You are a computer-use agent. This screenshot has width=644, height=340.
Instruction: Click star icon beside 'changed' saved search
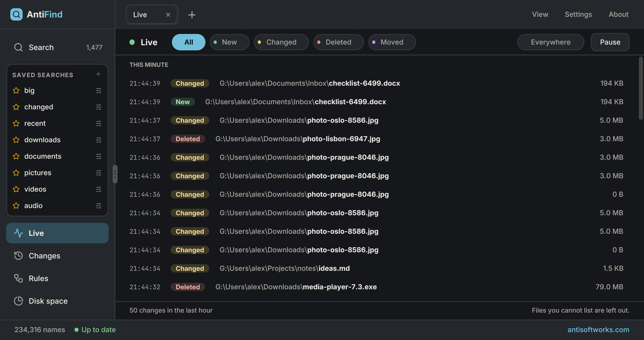tap(16, 107)
